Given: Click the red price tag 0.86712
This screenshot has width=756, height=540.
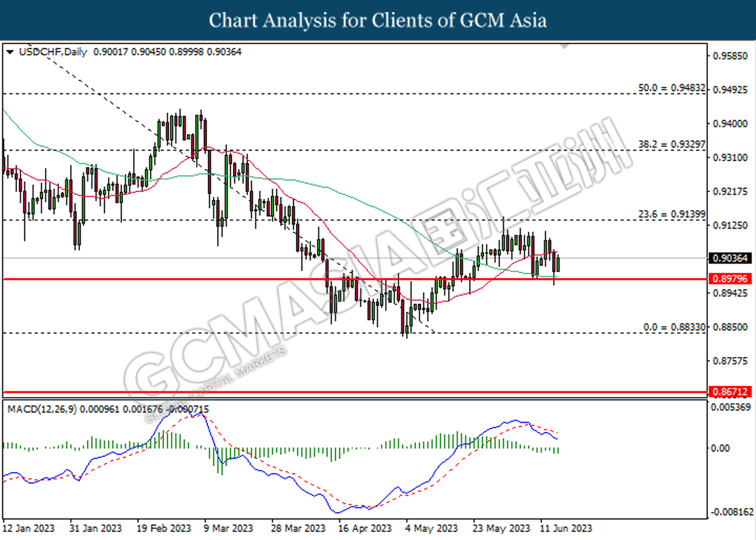Looking at the screenshot, I should pyautogui.click(x=730, y=392).
